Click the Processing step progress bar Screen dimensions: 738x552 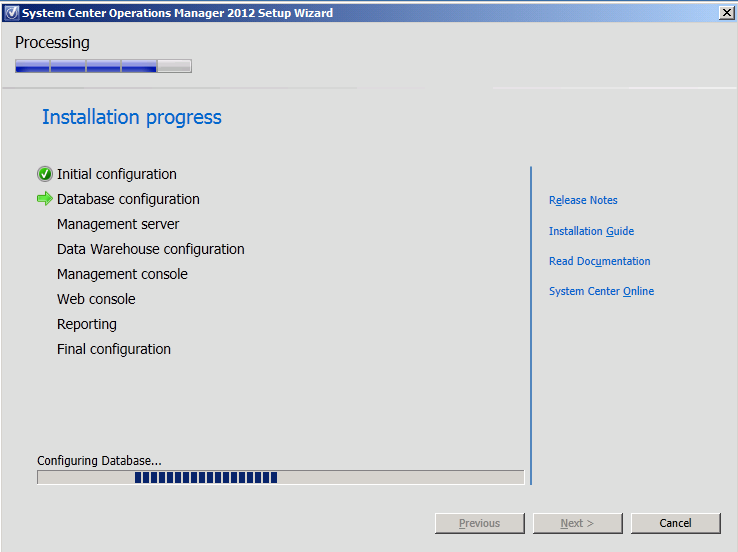(x=103, y=66)
